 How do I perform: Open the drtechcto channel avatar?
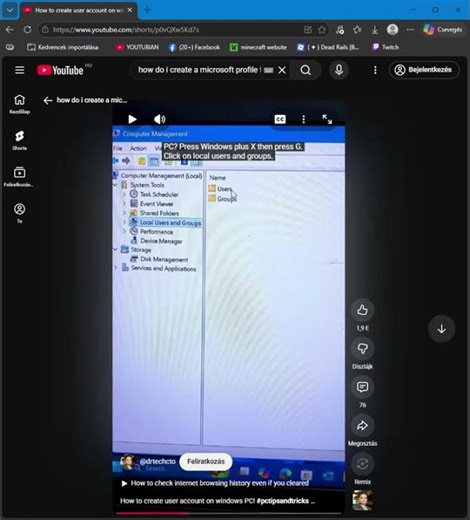point(127,462)
